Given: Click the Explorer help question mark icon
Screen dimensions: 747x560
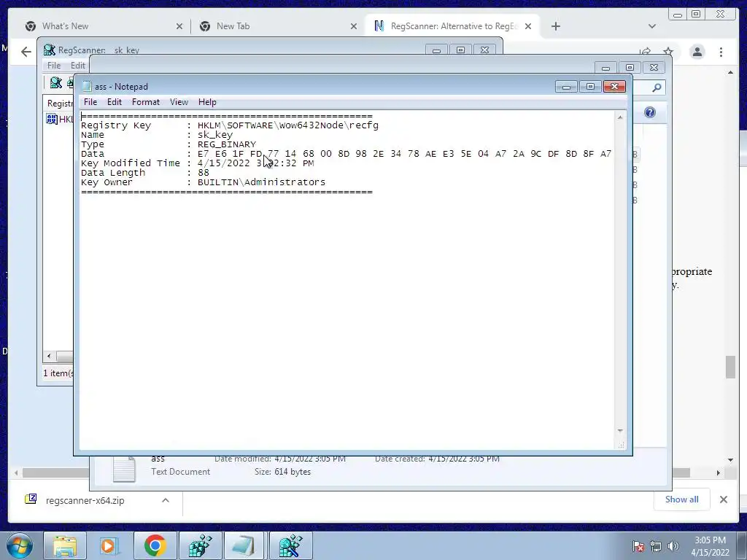Looking at the screenshot, I should pos(650,112).
